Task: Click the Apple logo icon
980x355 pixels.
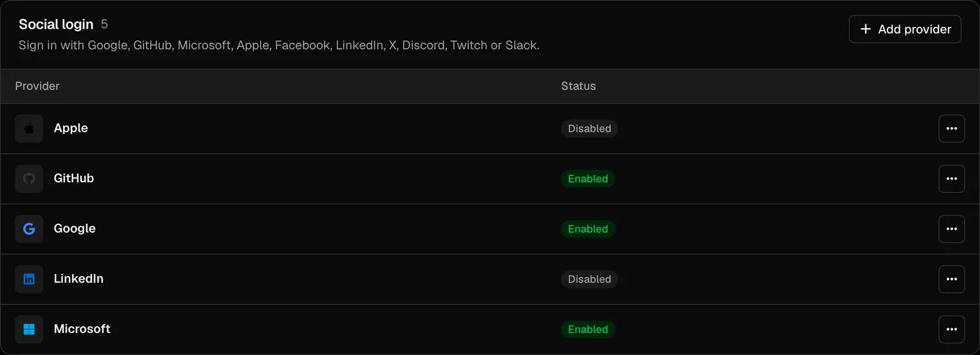Action: (x=29, y=129)
